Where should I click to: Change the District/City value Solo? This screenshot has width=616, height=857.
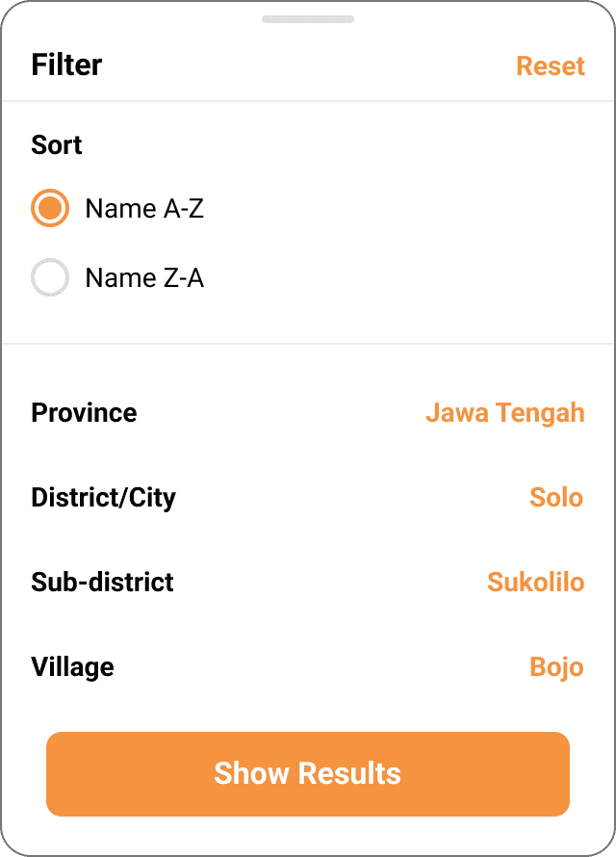(556, 498)
